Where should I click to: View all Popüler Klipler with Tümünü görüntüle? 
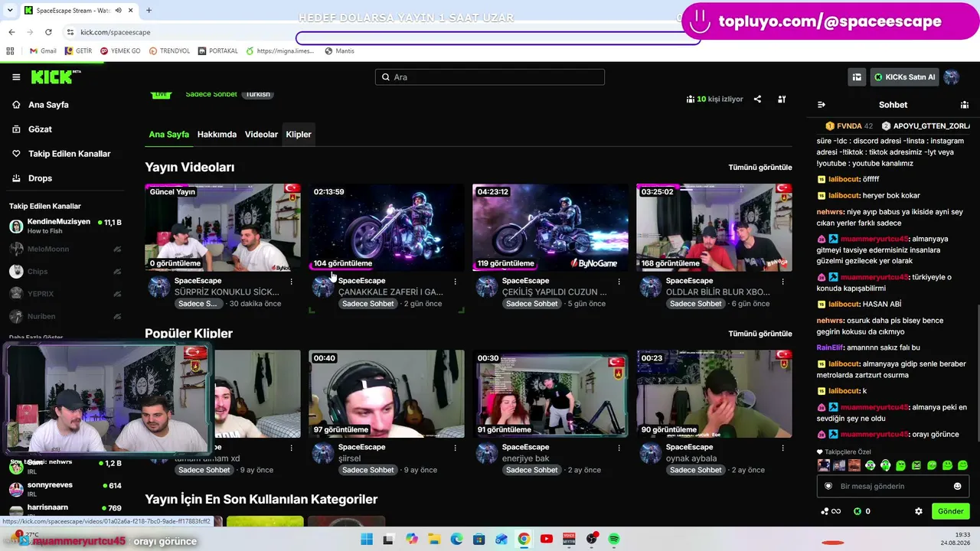click(x=759, y=334)
